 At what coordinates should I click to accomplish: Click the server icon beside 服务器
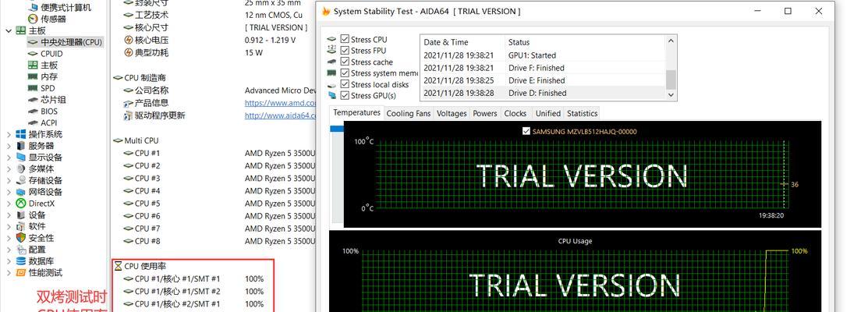point(20,146)
